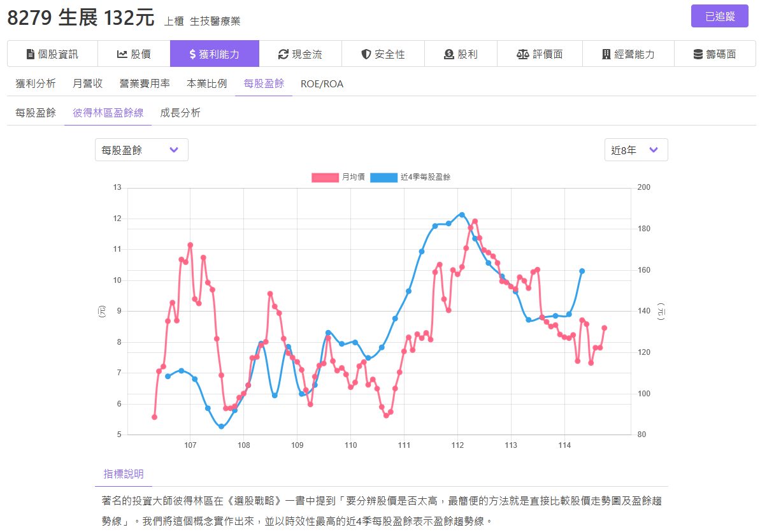This screenshot has width=767, height=532.
Task: Click the 上櫃 market label
Action: click(x=173, y=21)
